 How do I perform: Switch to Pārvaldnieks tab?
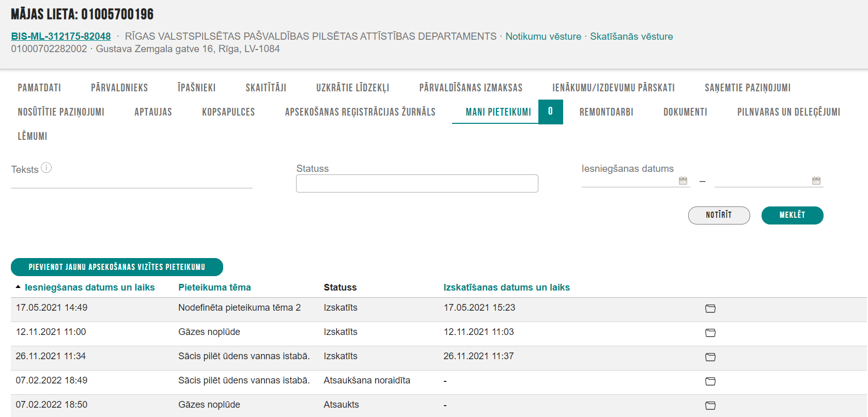[119, 88]
